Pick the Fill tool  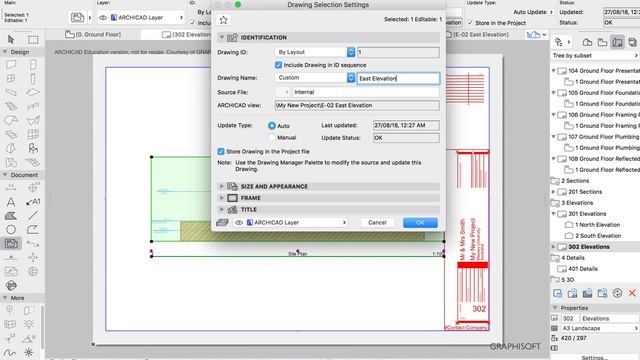click(11, 216)
